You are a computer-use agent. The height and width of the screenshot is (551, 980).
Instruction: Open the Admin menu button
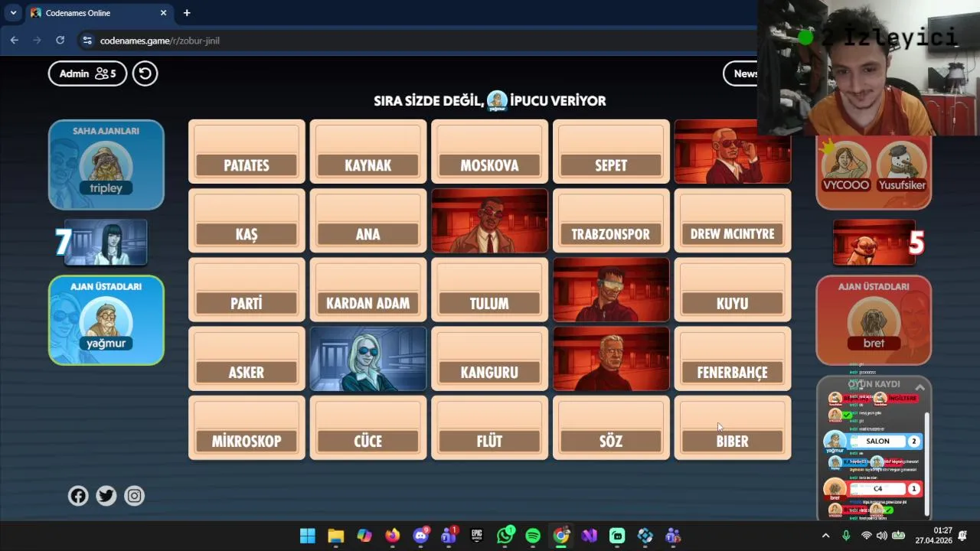[87, 73]
